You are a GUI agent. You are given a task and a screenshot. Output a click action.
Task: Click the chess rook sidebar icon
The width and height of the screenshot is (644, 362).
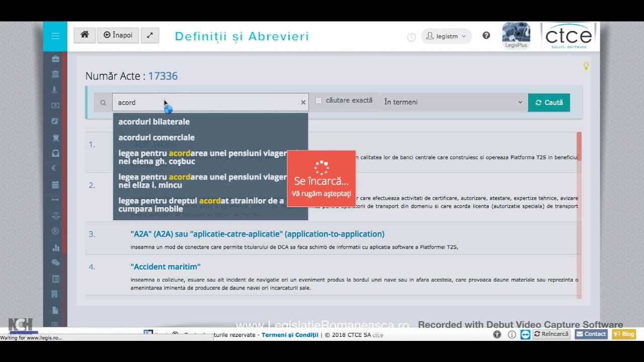click(55, 137)
